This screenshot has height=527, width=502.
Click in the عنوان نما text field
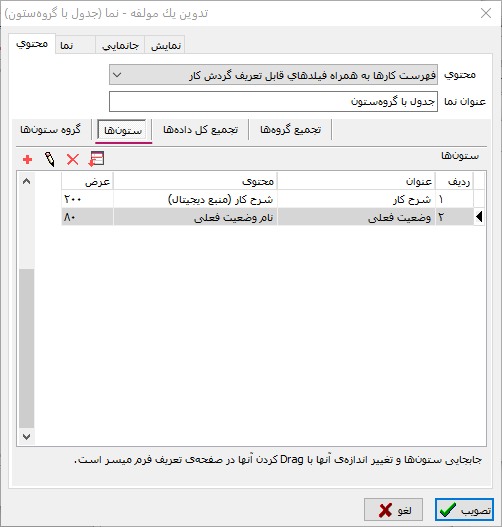(273, 102)
